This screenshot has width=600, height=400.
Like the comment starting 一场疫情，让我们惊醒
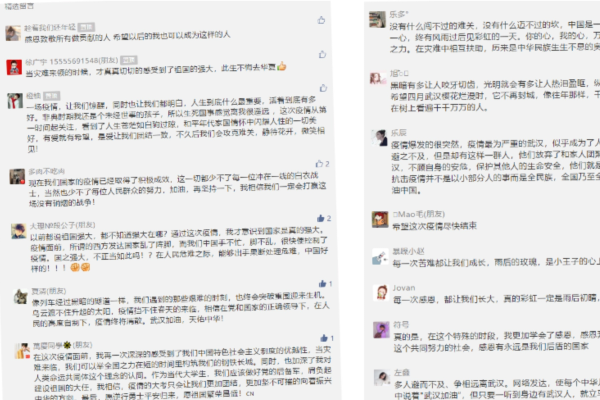[323, 88]
